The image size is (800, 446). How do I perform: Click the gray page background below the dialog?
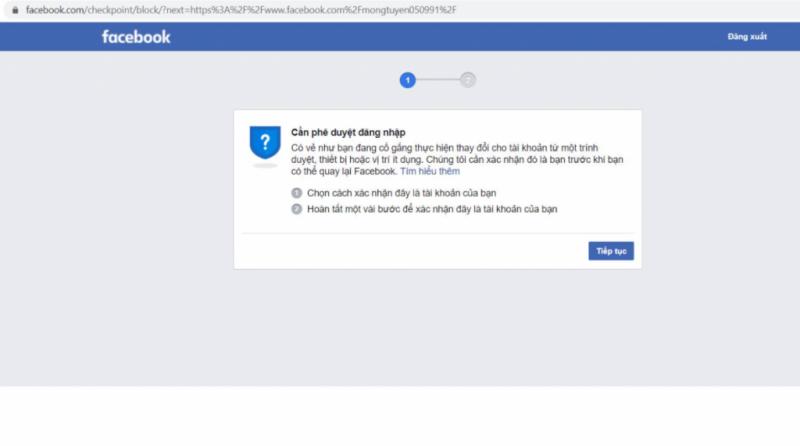[400, 330]
